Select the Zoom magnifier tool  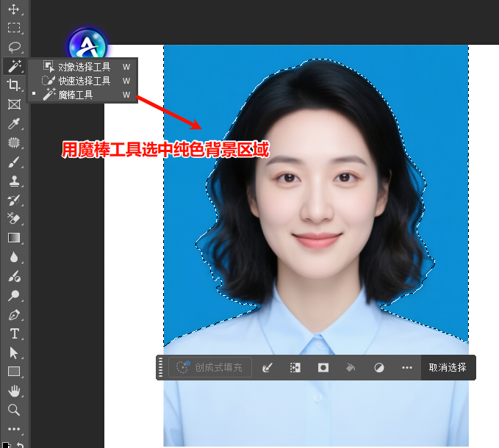13,410
